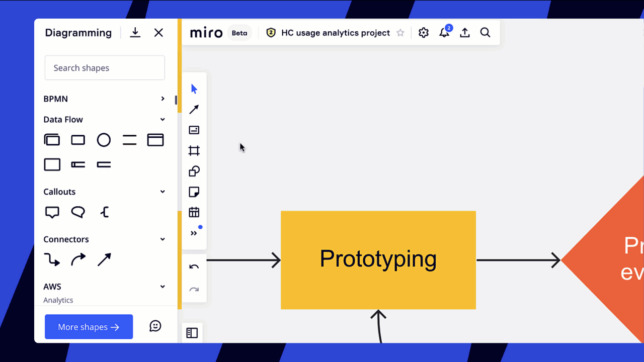Click the Search shapes input field
This screenshot has height=362, width=644.
[x=105, y=67]
